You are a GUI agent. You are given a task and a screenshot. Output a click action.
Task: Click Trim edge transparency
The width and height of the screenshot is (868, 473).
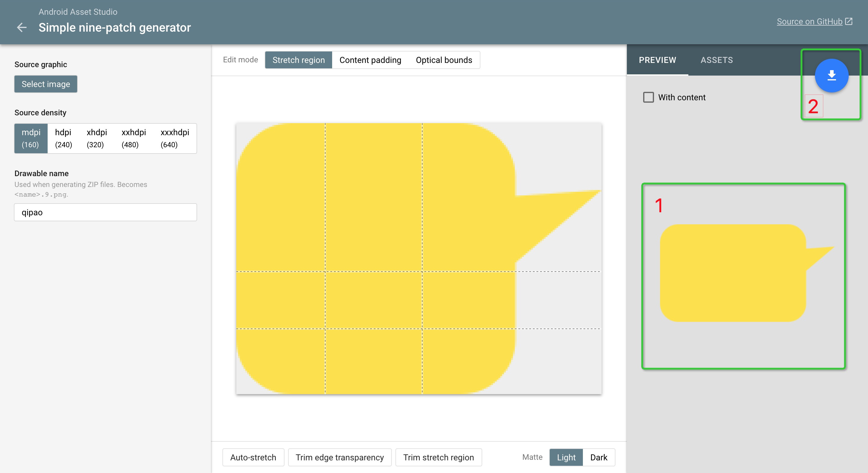tap(339, 457)
